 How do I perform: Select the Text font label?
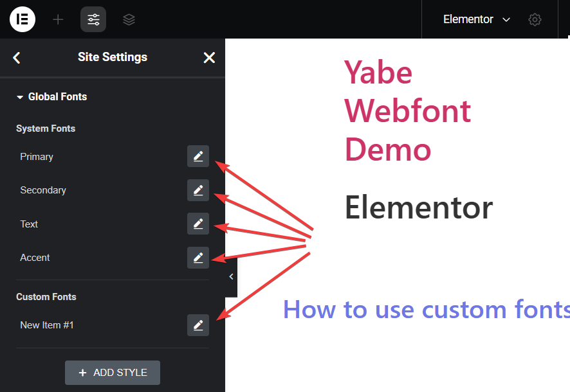[x=29, y=224]
